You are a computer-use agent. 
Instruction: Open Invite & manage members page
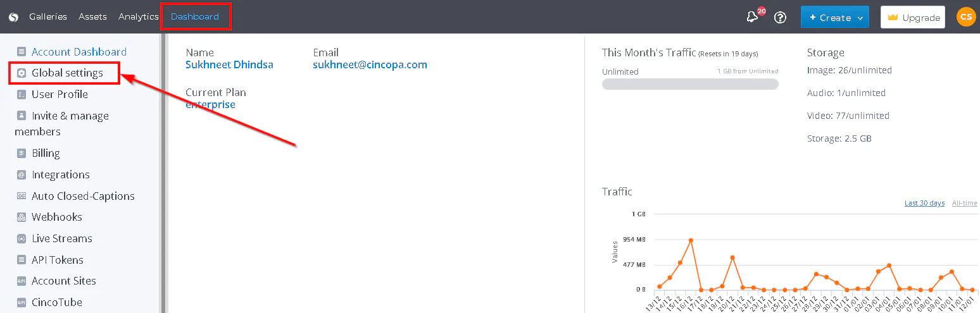(62, 124)
